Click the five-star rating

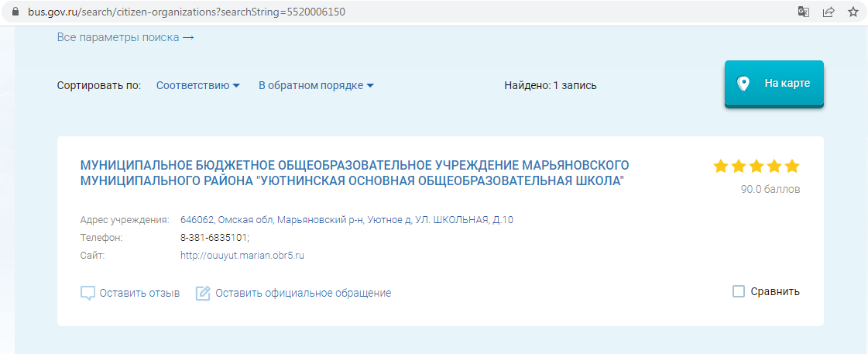click(x=756, y=167)
